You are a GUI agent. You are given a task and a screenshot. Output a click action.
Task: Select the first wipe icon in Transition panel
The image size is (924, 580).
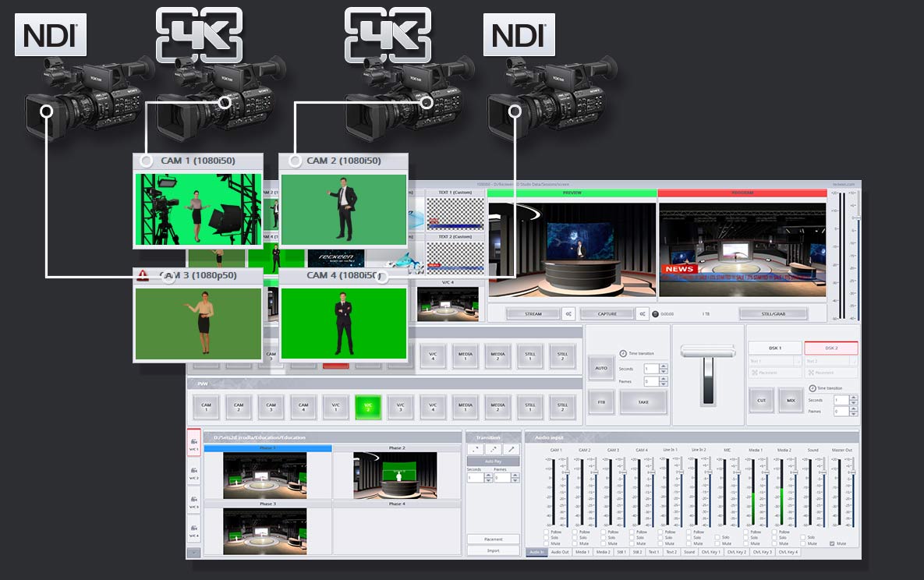pos(475,449)
